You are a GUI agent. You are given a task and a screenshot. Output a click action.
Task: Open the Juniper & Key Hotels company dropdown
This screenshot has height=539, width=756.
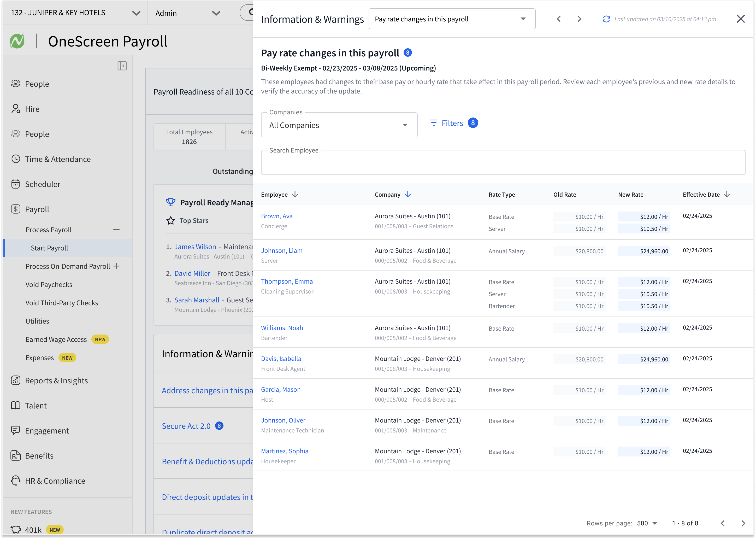[76, 13]
